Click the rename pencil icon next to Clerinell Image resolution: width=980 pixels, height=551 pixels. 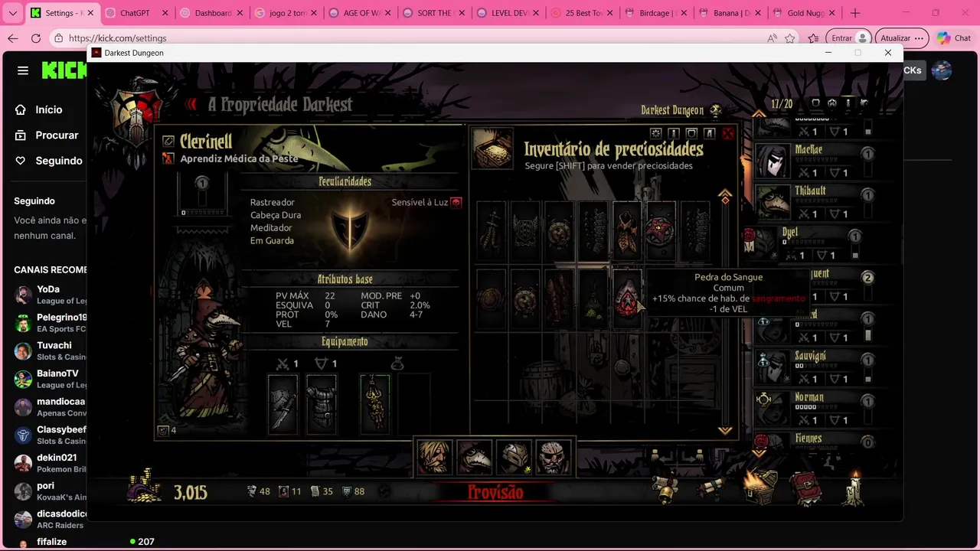(169, 142)
